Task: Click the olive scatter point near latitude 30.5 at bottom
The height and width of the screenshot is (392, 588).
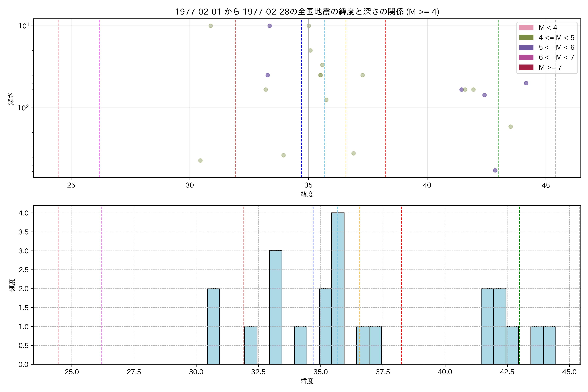Action: pos(200,161)
